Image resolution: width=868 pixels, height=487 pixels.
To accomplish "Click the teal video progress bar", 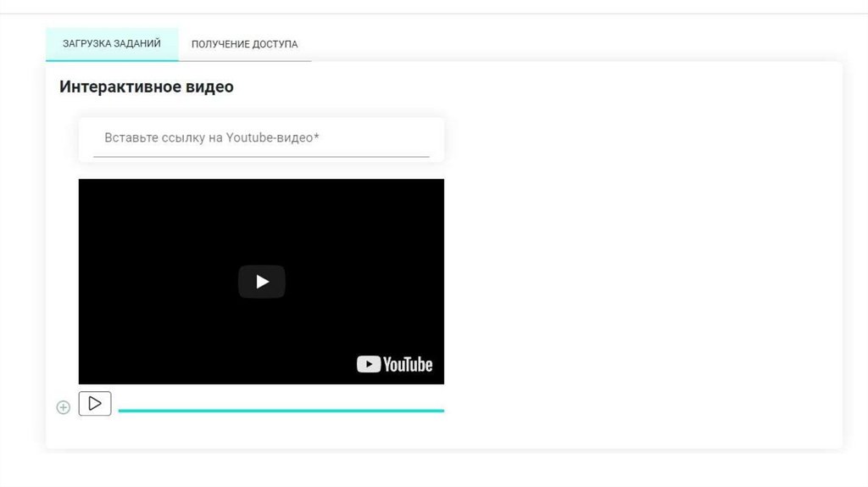I will [x=281, y=411].
